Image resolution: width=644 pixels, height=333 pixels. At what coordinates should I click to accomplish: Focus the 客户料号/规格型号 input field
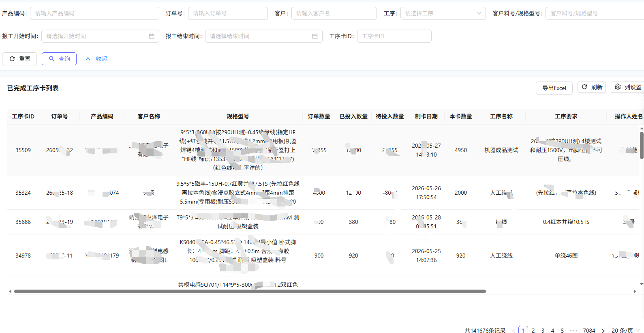pyautogui.click(x=595, y=13)
